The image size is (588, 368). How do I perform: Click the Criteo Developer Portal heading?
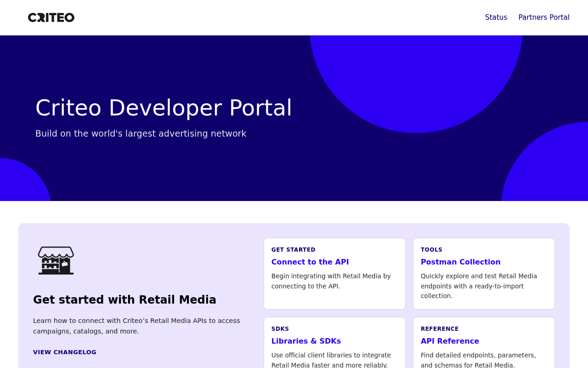coord(164,108)
